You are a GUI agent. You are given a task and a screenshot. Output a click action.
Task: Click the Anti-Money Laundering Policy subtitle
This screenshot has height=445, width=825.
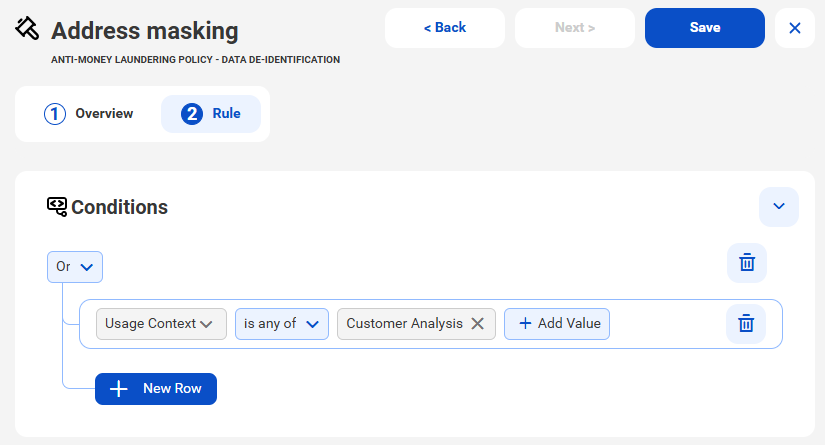195,59
